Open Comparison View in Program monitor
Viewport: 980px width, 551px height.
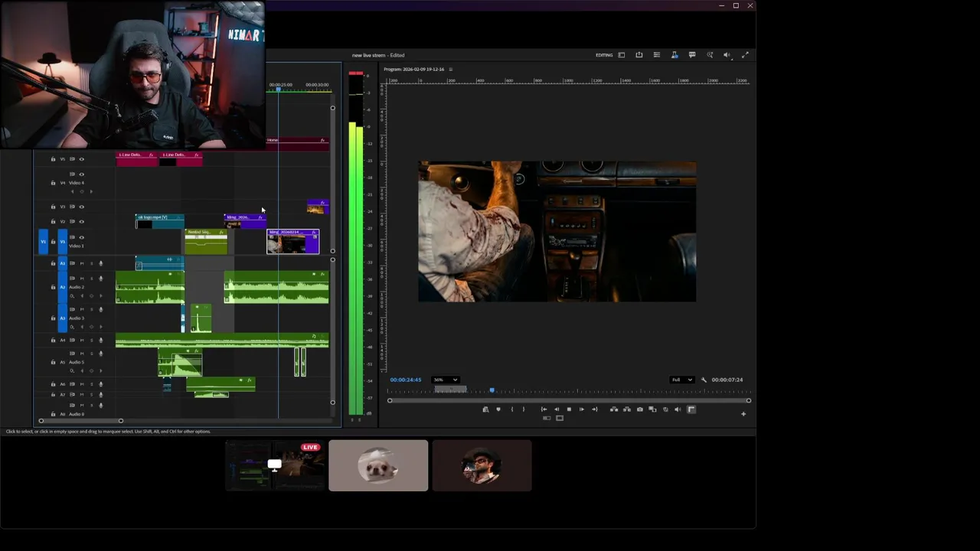(x=652, y=409)
